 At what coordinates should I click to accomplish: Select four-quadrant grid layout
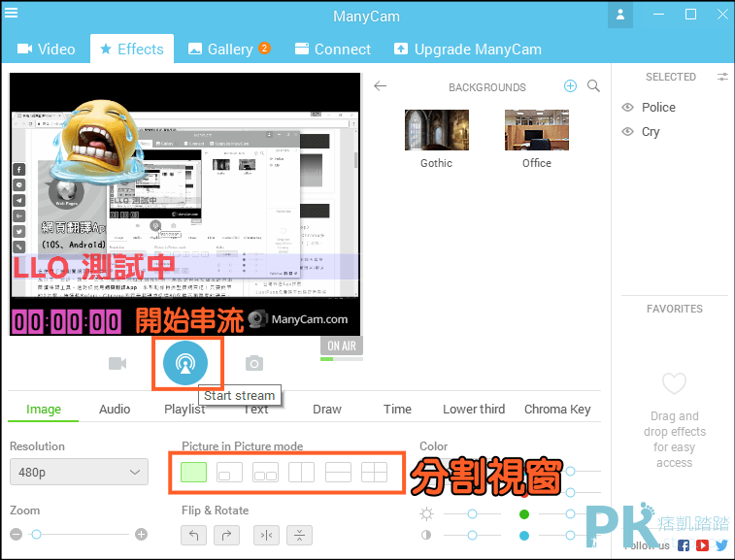click(x=374, y=472)
